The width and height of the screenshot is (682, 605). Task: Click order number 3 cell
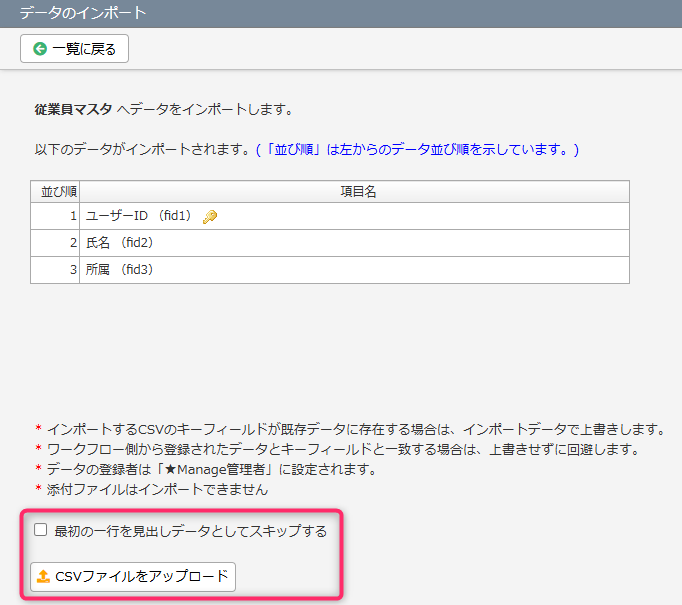coord(55,270)
